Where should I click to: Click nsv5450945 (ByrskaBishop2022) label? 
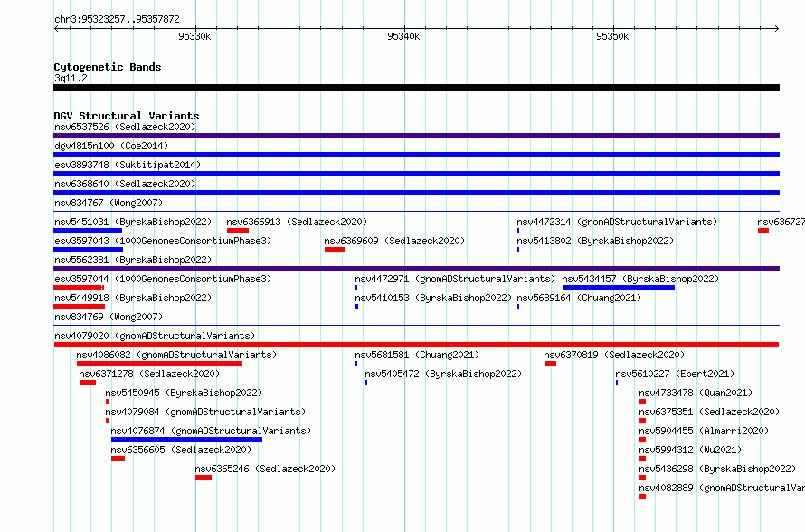coord(184,393)
